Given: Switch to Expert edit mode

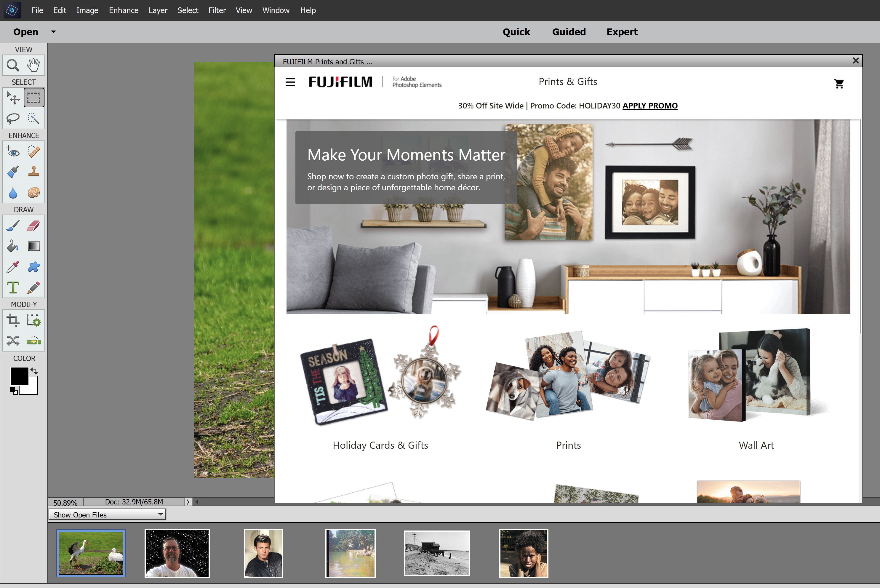Looking at the screenshot, I should pyautogui.click(x=622, y=32).
